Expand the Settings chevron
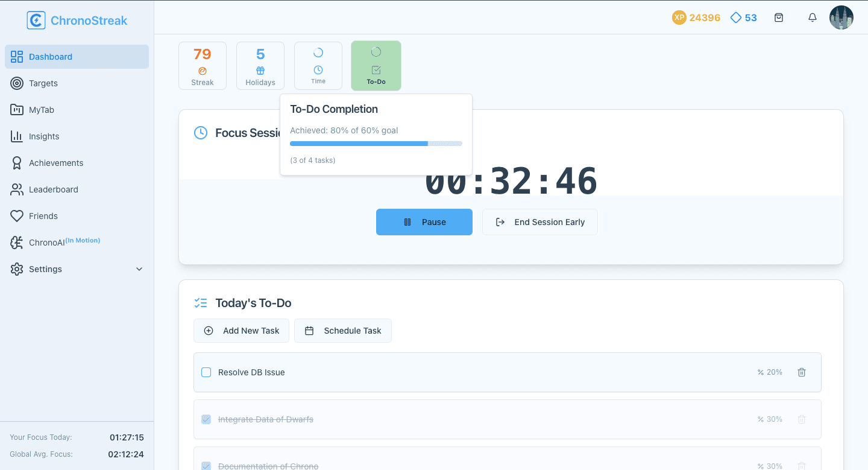This screenshot has height=470, width=868. pos(139,269)
